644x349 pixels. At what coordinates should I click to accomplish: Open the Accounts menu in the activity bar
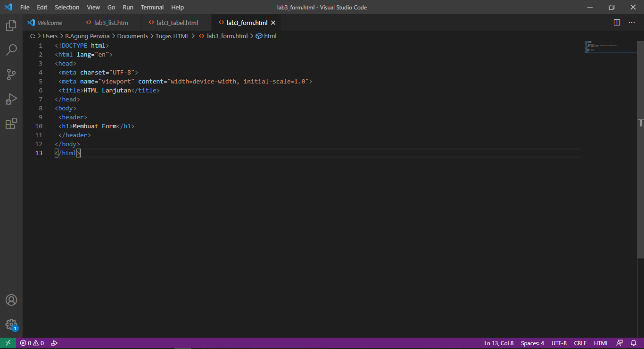(11, 300)
